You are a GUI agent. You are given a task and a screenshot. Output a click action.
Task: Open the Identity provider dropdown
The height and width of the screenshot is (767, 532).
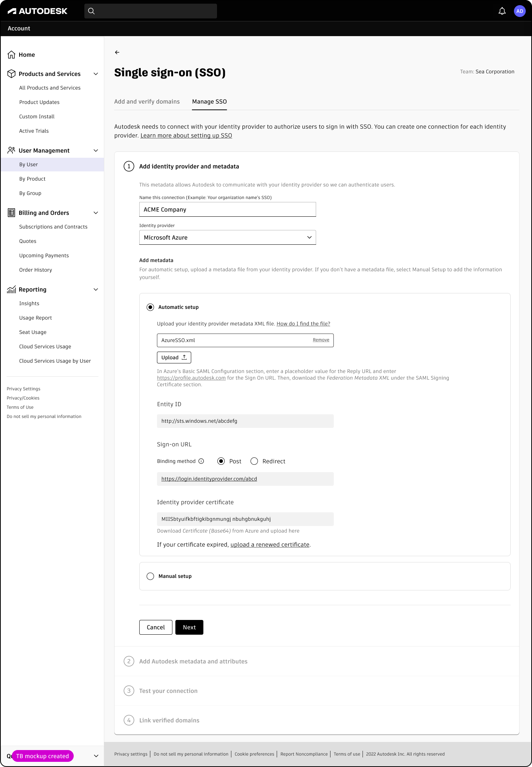(x=228, y=237)
